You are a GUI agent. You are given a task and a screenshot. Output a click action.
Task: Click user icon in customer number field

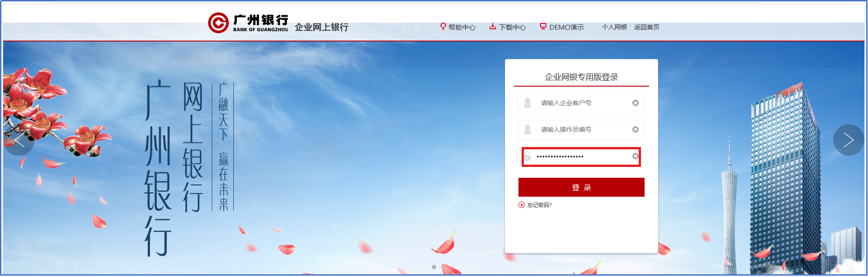tap(527, 103)
